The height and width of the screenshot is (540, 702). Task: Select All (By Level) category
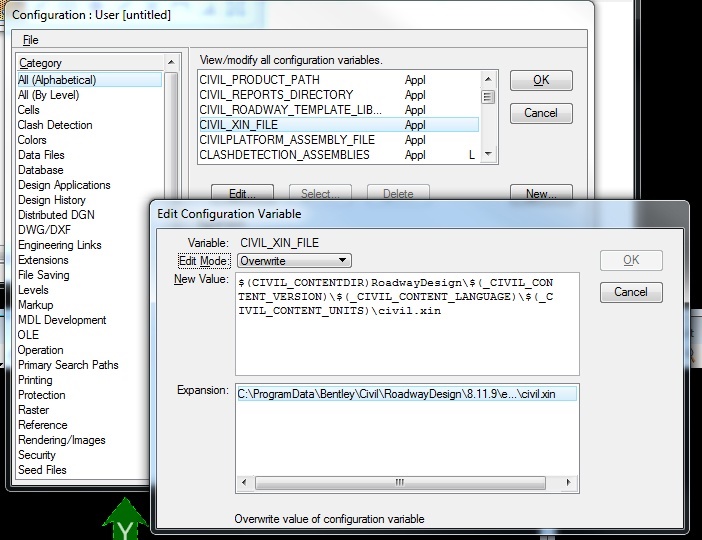[x=48, y=95]
